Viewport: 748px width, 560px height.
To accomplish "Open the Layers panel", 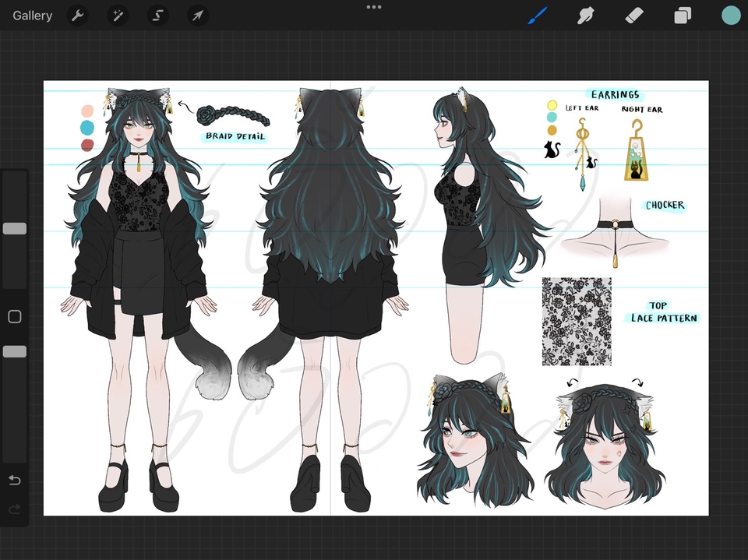I will [x=683, y=15].
